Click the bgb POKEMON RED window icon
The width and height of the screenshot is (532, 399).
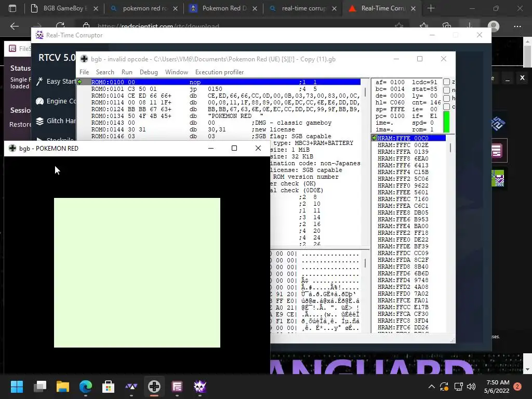point(12,148)
